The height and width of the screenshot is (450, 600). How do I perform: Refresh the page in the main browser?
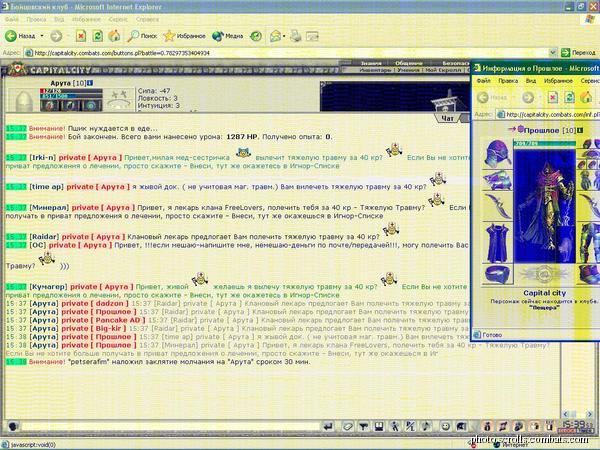coord(98,36)
